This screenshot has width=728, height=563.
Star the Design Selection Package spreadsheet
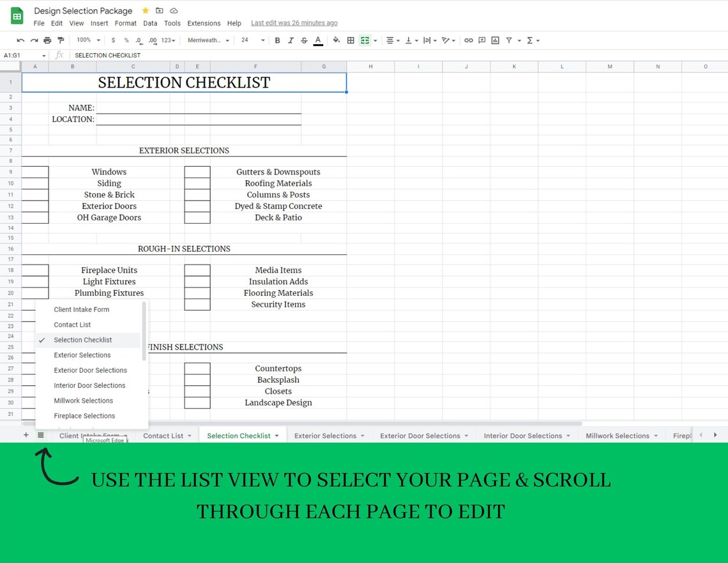(146, 10)
